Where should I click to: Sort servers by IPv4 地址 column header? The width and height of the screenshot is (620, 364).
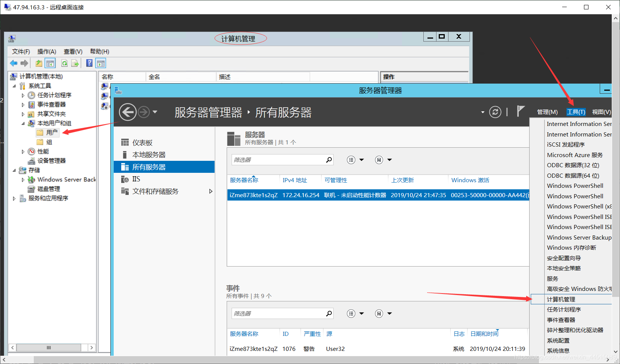pyautogui.click(x=295, y=180)
